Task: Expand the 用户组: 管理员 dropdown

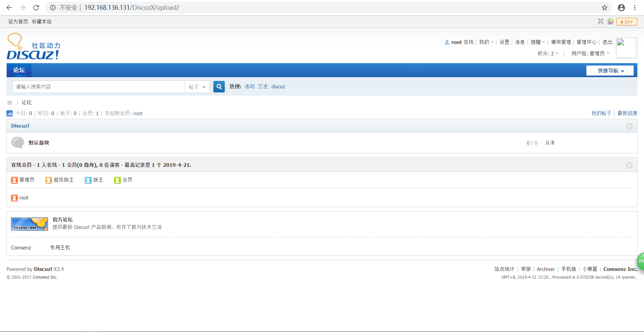Action: click(590, 53)
